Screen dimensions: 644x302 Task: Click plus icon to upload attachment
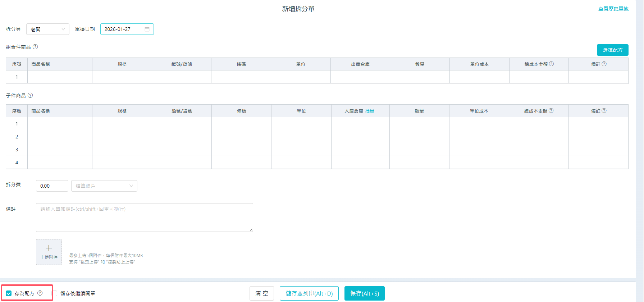(49, 248)
